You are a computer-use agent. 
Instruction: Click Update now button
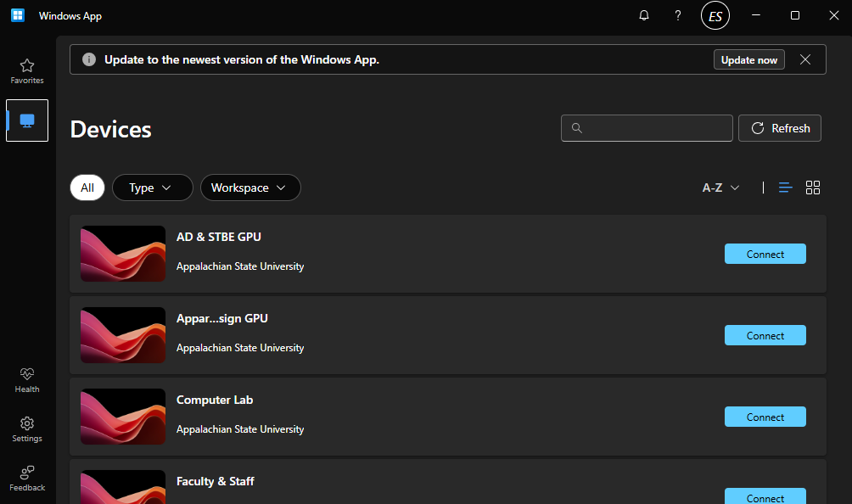pos(748,59)
